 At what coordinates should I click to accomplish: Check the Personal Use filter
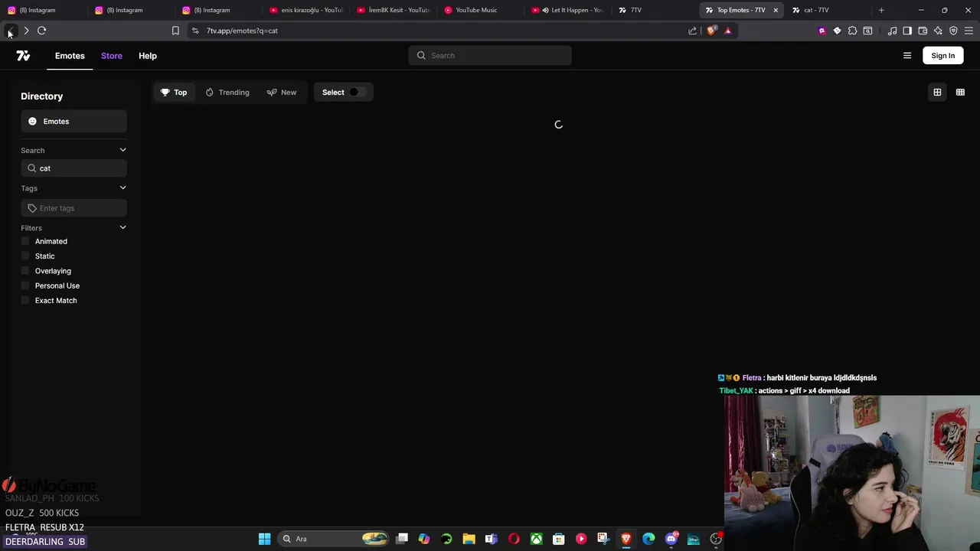[x=25, y=285]
